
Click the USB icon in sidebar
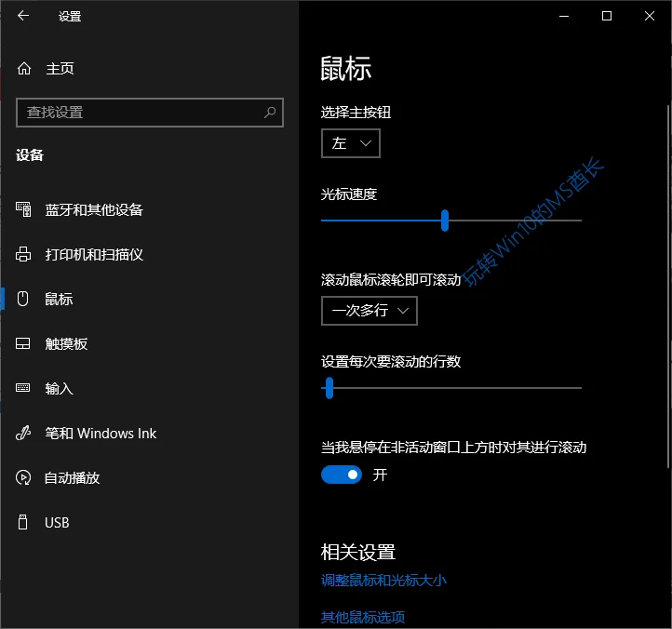pyautogui.click(x=24, y=523)
